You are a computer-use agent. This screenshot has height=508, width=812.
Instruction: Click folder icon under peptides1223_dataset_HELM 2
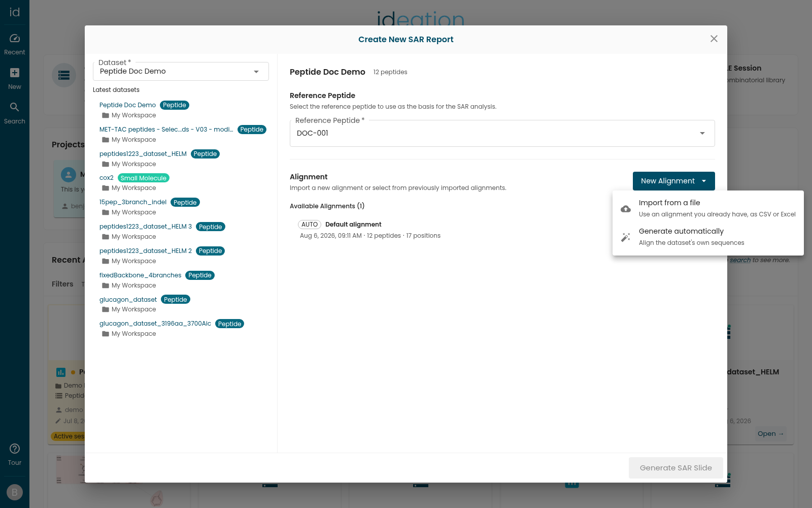106,261
